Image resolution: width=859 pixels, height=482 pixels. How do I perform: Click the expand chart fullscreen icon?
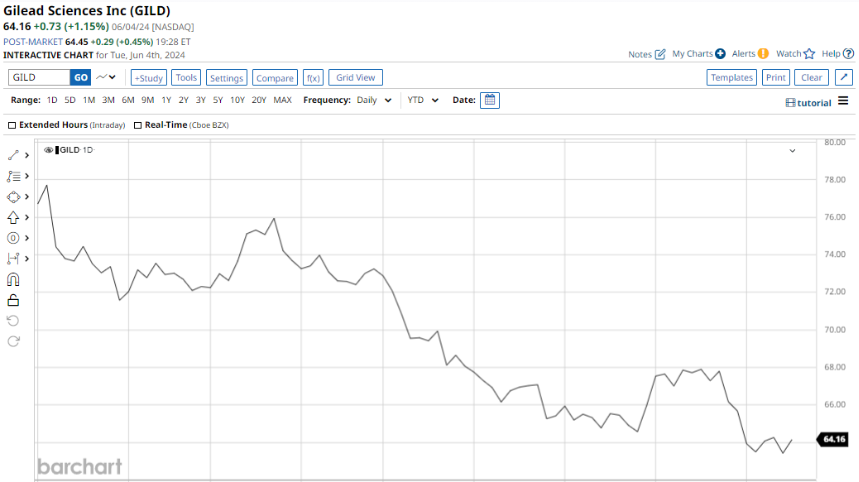coord(844,77)
